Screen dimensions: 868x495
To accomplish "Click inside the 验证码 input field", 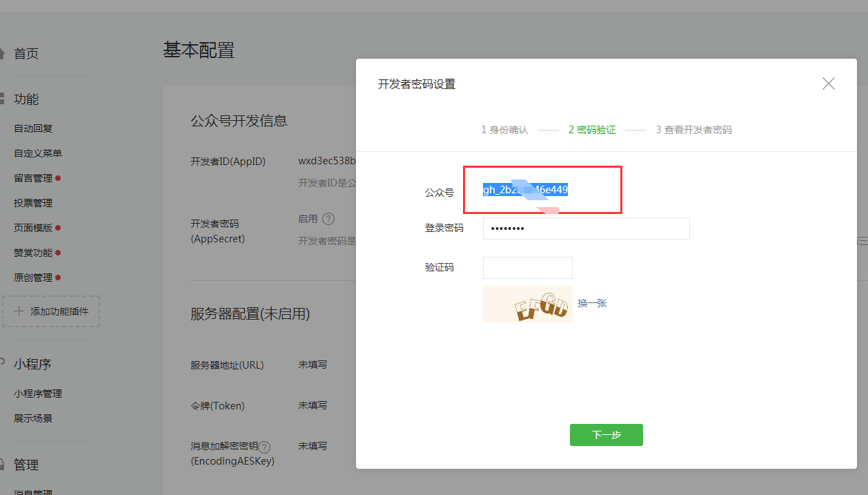I will [527, 267].
